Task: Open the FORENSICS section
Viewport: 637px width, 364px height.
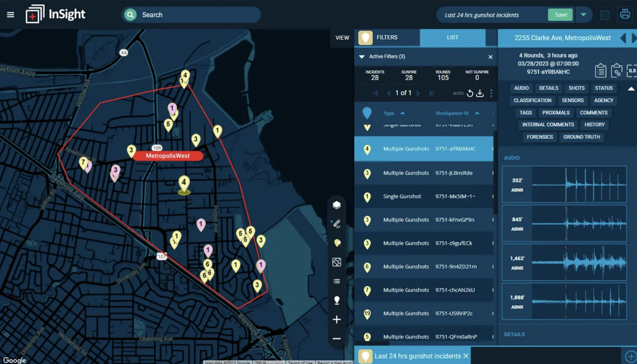Action: 540,137
